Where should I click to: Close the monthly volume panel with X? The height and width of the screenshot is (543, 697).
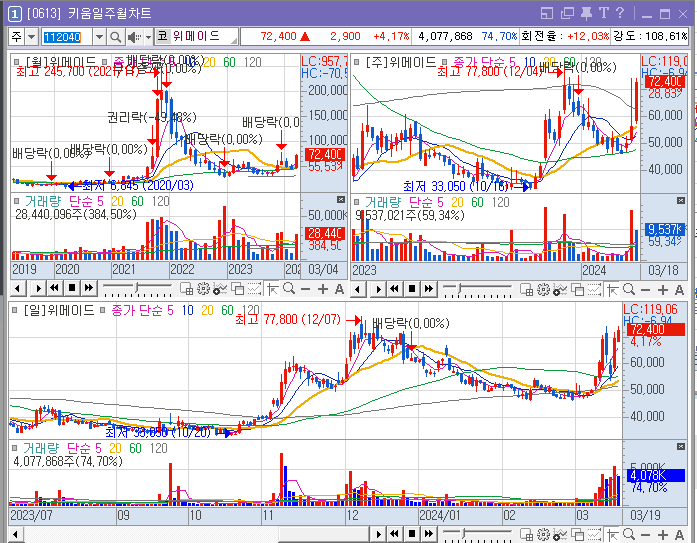click(340, 200)
